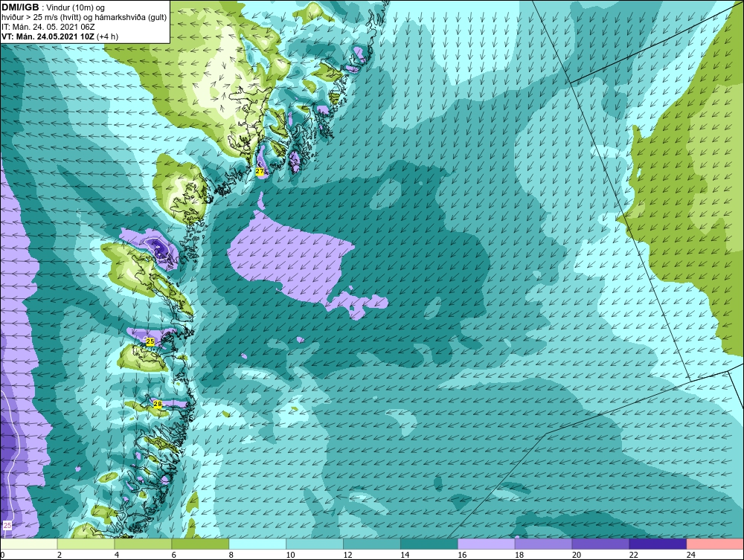Click the yellow gust marker labeled 27
The width and height of the screenshot is (744, 560).
pyautogui.click(x=260, y=171)
